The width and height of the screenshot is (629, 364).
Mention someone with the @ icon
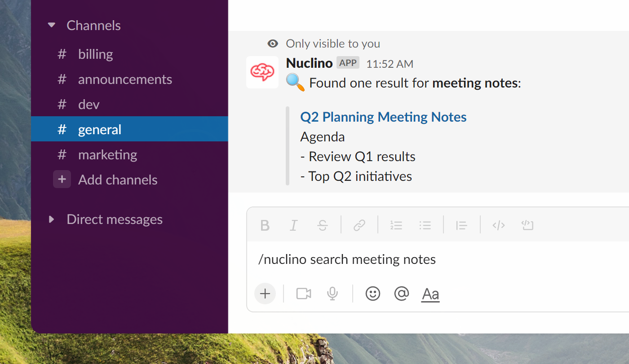(x=401, y=294)
